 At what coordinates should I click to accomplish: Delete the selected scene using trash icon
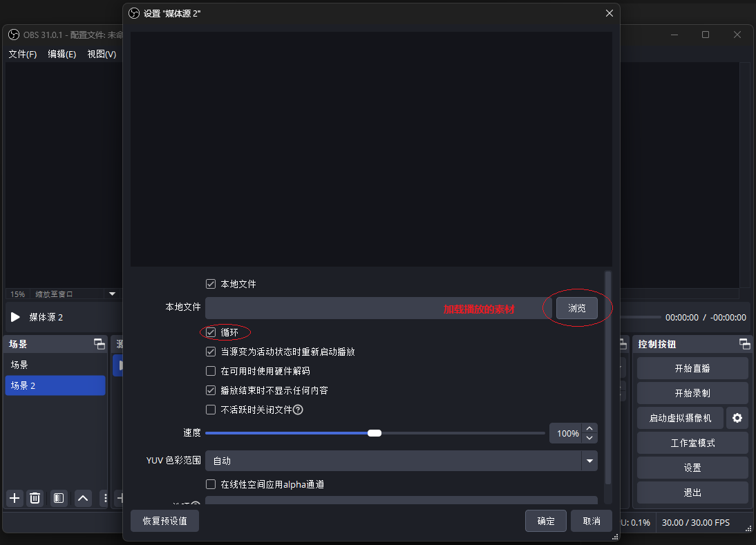click(35, 498)
